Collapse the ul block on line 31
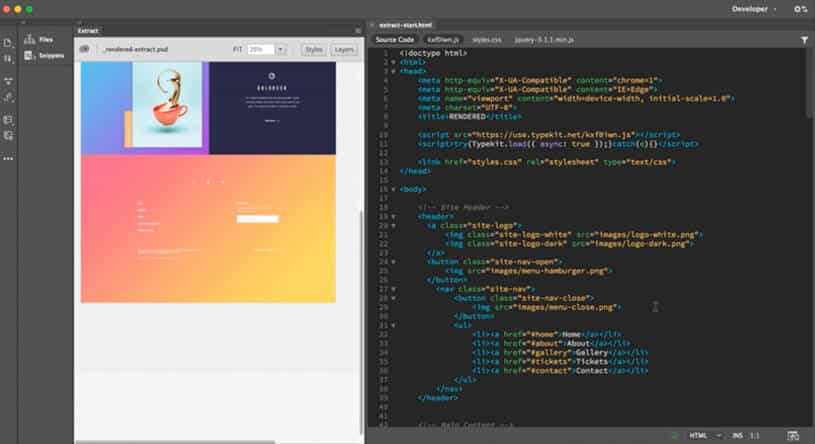This screenshot has width=815, height=444. tap(393, 324)
